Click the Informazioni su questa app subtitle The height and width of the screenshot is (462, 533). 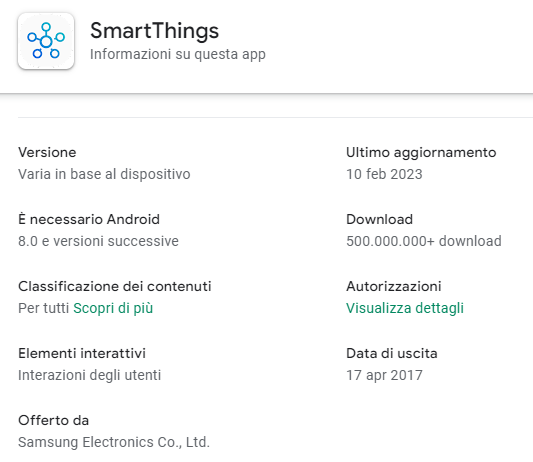tap(178, 54)
